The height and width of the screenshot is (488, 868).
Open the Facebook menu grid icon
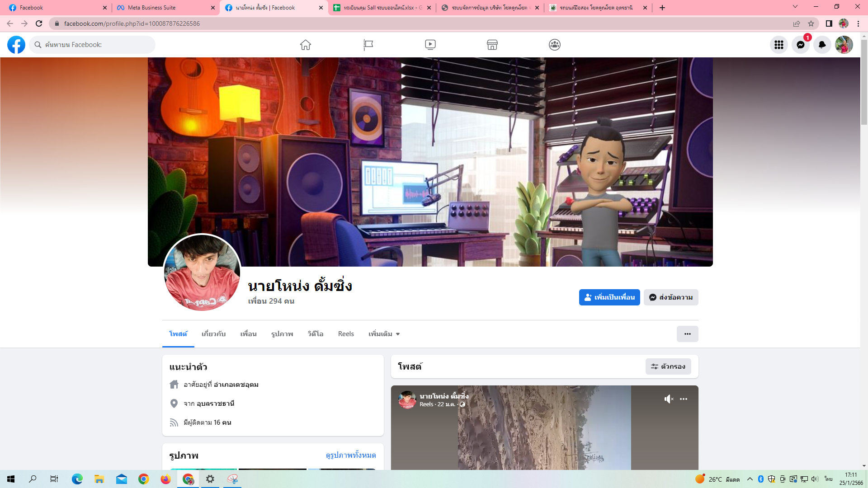[x=778, y=45]
